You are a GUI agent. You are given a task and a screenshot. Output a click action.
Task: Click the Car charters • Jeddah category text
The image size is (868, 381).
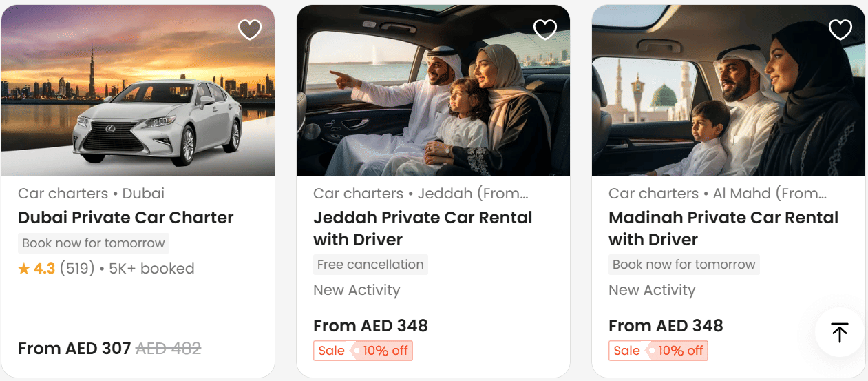pyautogui.click(x=421, y=194)
